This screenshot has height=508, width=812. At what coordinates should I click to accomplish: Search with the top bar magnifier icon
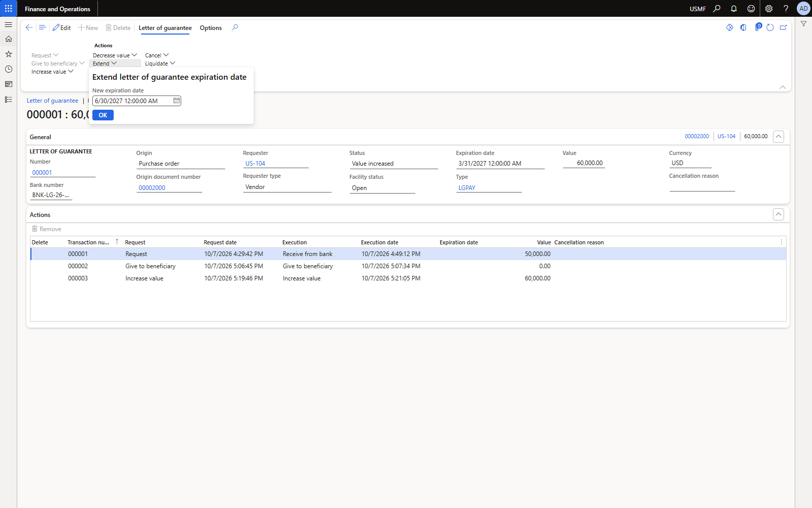717,9
